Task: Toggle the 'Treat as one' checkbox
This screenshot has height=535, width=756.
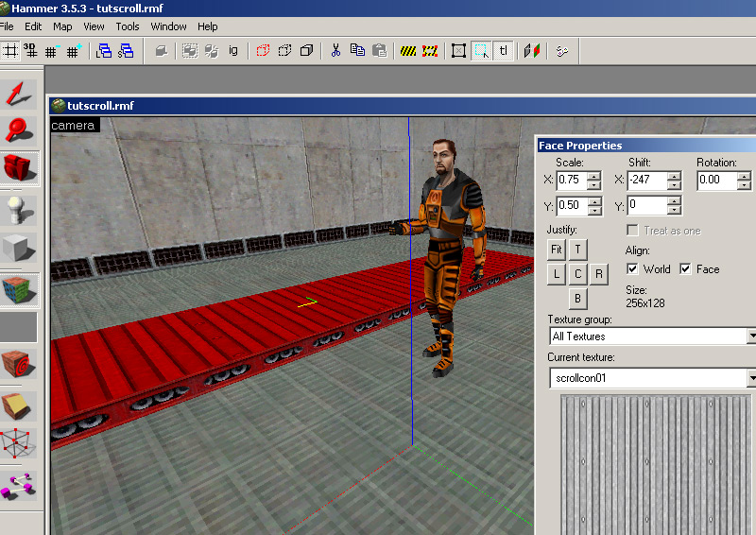Action: (x=632, y=230)
